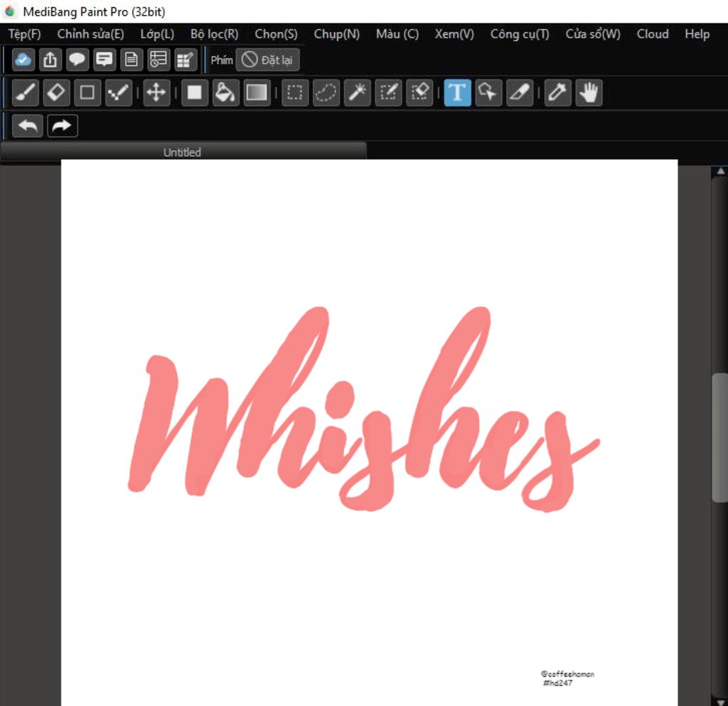
Task: Click the grid edit panel icon
Action: 186,60
